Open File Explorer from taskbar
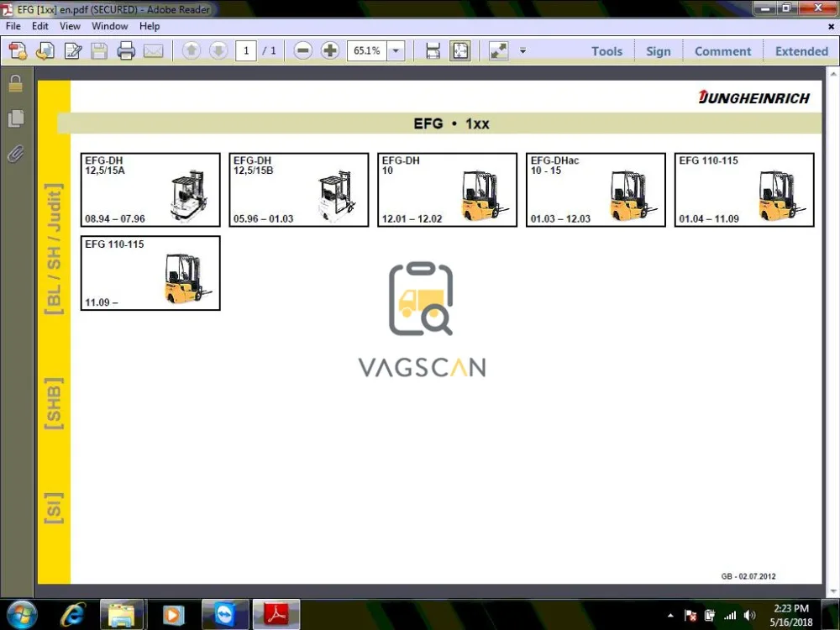Viewport: 840px width, 630px height. (x=121, y=615)
